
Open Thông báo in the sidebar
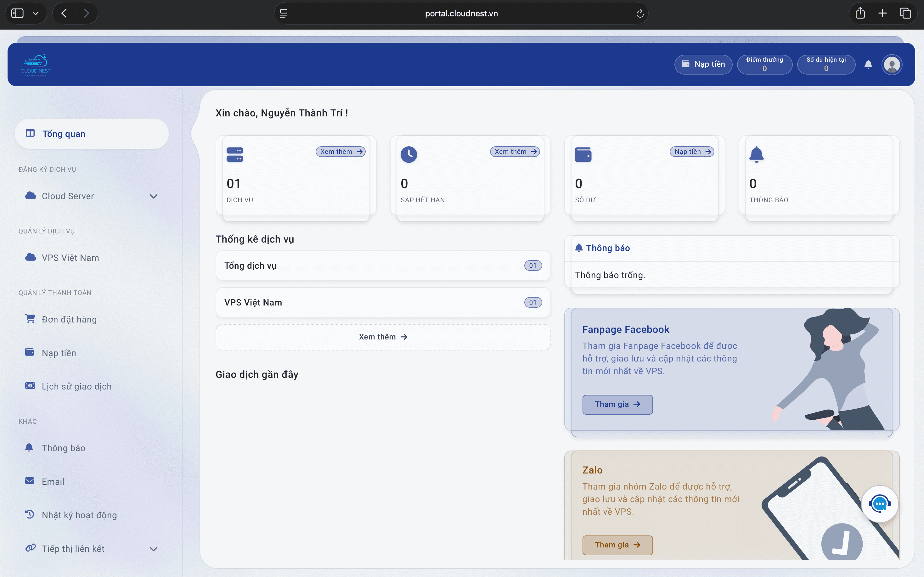click(x=92, y=448)
